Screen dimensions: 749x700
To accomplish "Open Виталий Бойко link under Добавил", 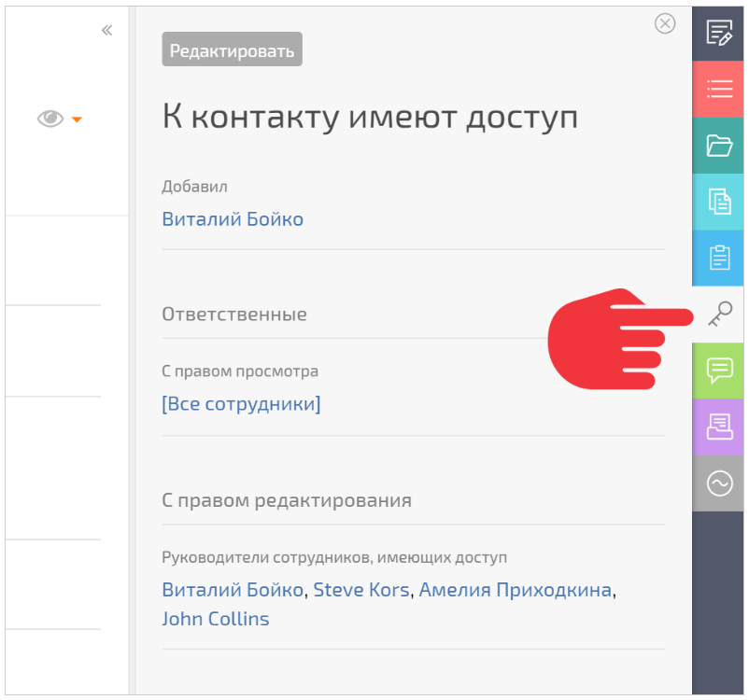I will (233, 219).
